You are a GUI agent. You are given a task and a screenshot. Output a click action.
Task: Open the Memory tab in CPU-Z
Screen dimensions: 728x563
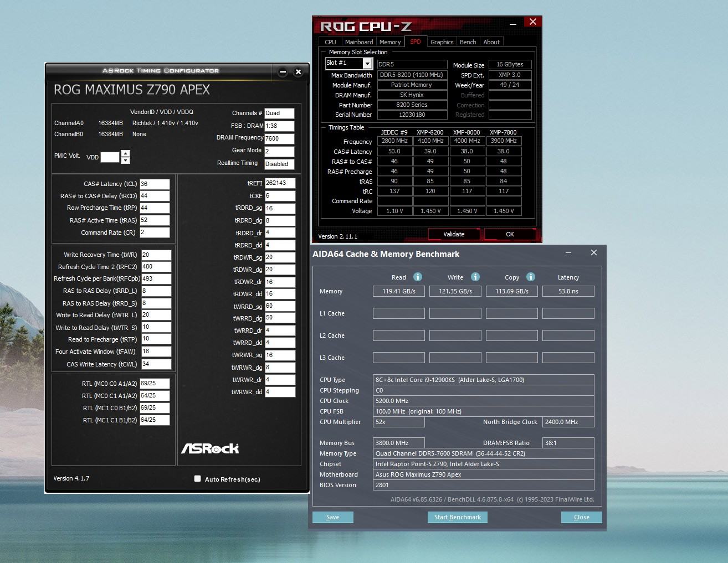(x=390, y=42)
